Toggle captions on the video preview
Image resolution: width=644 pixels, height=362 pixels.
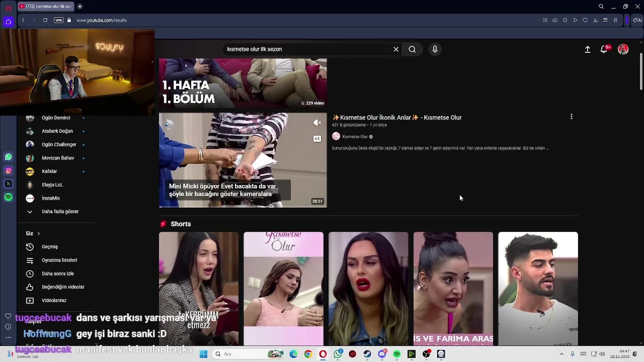tap(317, 139)
